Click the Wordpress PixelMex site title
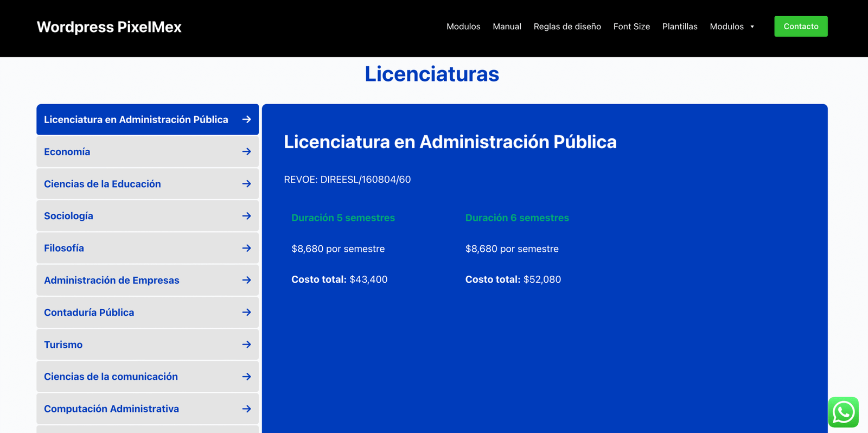This screenshot has width=868, height=433. click(109, 27)
